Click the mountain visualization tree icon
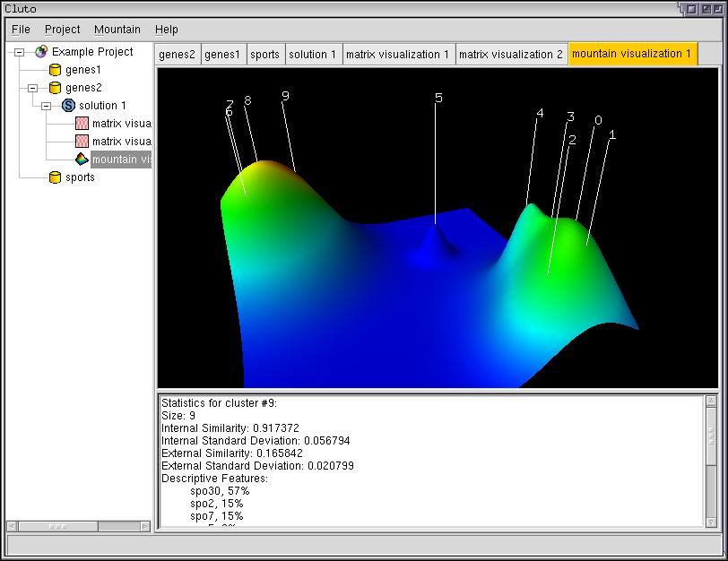The height and width of the screenshot is (561, 728). pyautogui.click(x=82, y=160)
